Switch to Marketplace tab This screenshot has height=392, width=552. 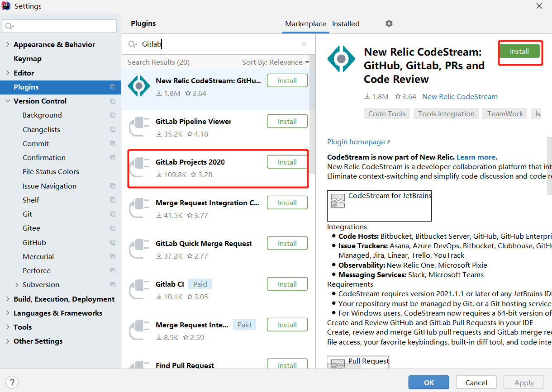coord(305,24)
